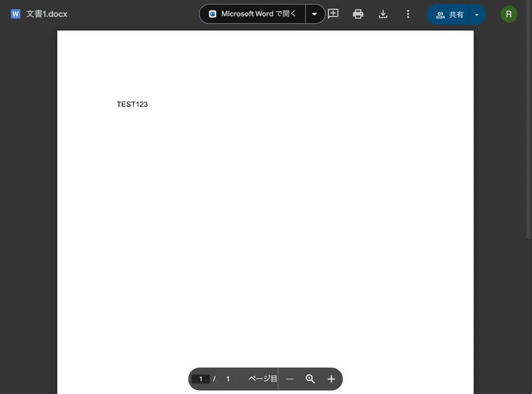
Task: Click the current page number field
Action: coord(201,379)
